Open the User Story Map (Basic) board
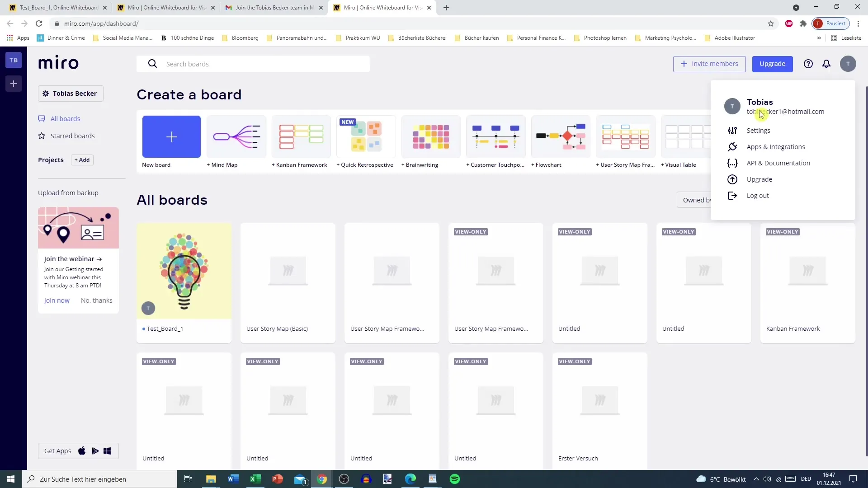868x488 pixels. click(x=288, y=282)
